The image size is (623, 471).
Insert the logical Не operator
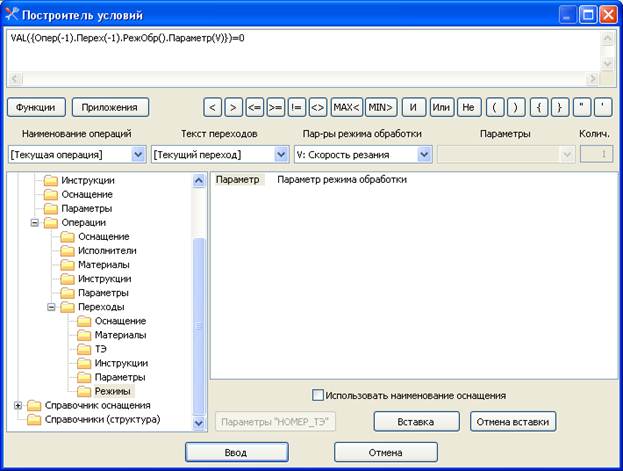(469, 107)
